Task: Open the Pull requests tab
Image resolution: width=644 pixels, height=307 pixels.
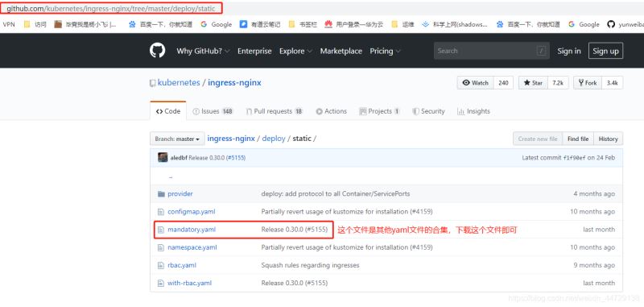Action: click(x=274, y=111)
